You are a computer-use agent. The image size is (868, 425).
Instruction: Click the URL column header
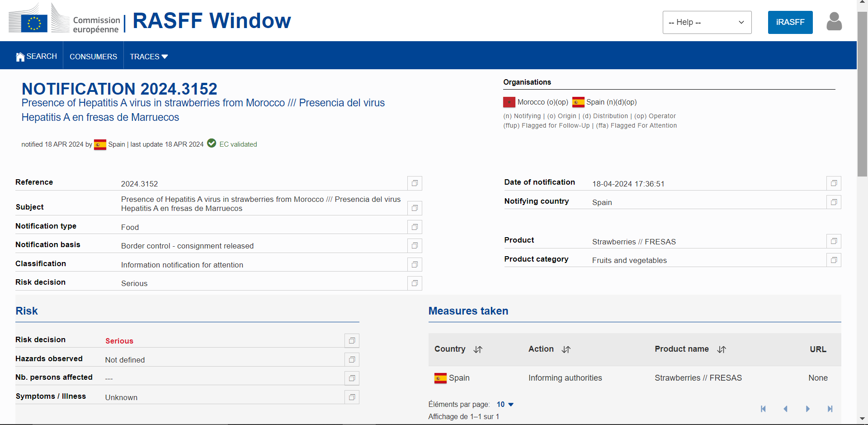[x=818, y=349]
